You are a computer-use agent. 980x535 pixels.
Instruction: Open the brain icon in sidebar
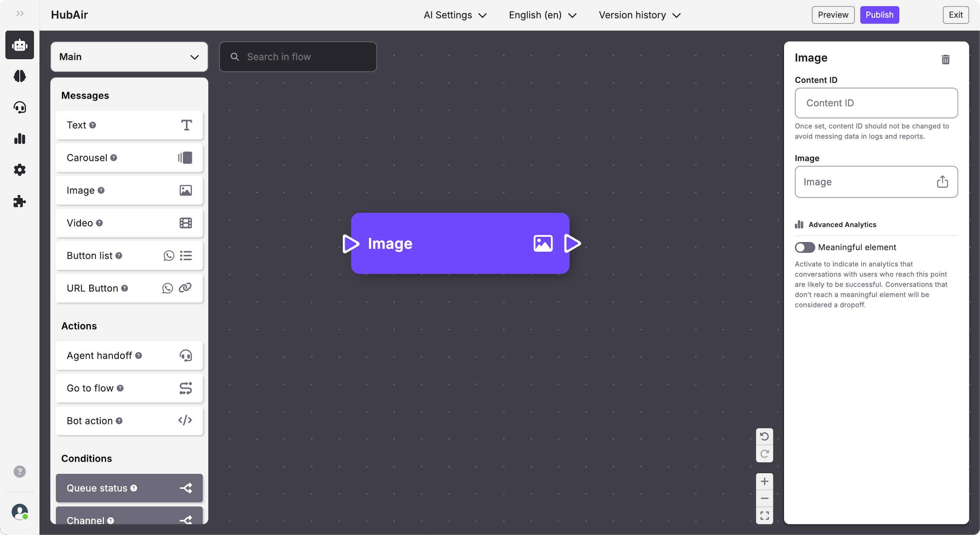[20, 76]
